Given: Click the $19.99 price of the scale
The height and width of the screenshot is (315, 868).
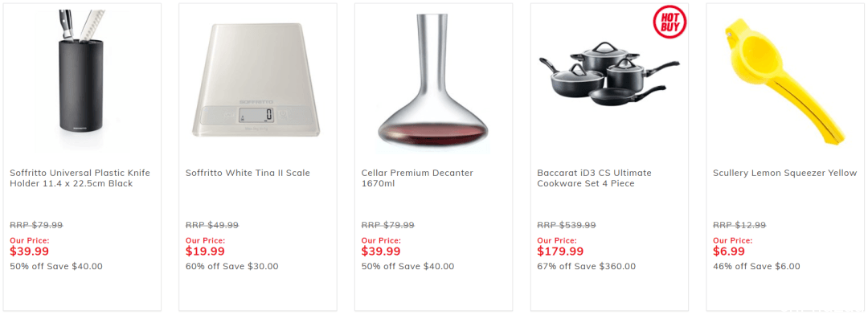Looking at the screenshot, I should point(205,252).
